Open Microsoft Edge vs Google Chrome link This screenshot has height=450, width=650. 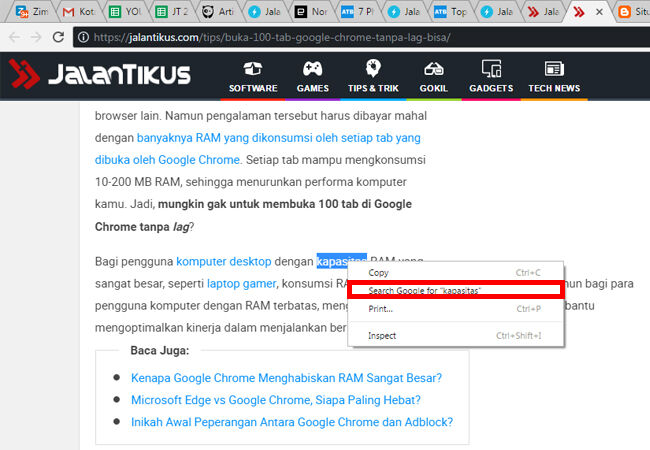[276, 400]
